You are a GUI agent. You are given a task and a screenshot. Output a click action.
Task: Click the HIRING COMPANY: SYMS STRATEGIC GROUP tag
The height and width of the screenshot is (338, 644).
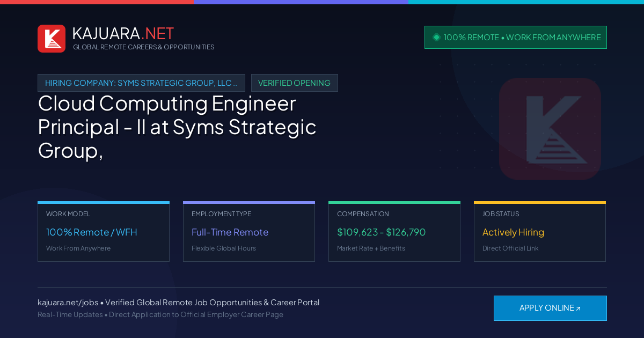tap(141, 83)
